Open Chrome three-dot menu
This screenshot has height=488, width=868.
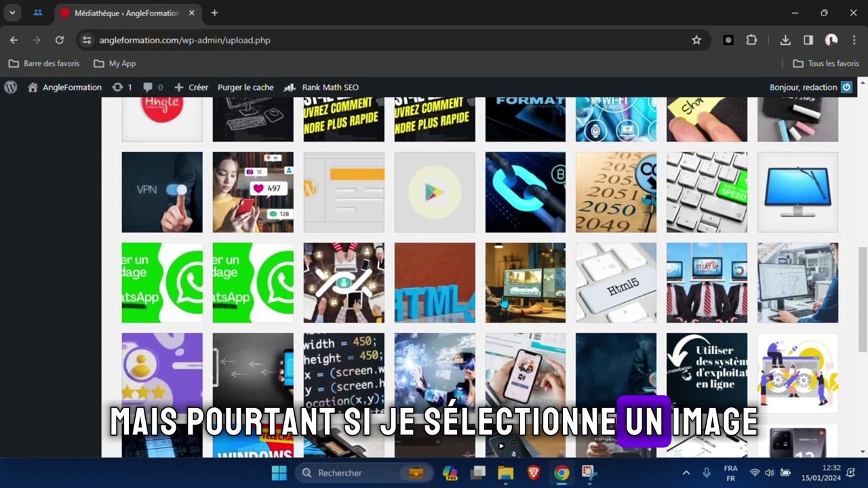[x=854, y=40]
